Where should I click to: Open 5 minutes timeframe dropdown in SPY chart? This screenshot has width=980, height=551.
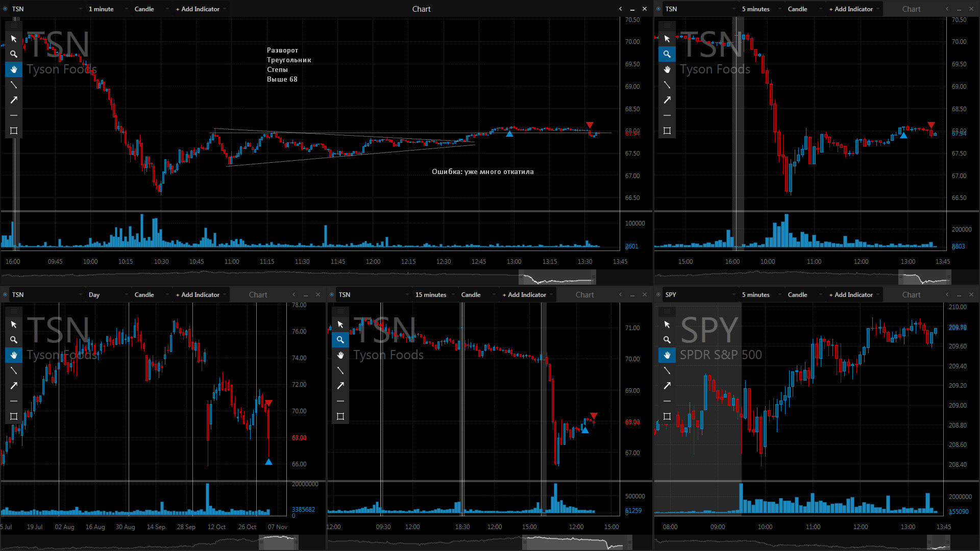[x=762, y=294]
